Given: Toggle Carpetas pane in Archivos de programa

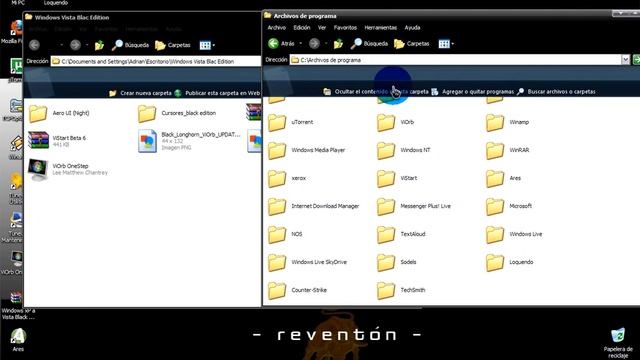Looking at the screenshot, I should pyautogui.click(x=412, y=43).
